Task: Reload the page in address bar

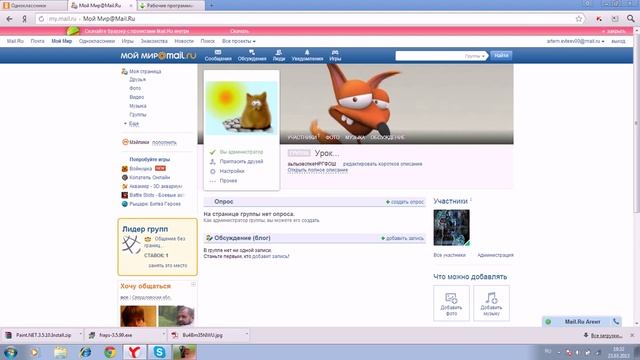Action: (x=41, y=19)
